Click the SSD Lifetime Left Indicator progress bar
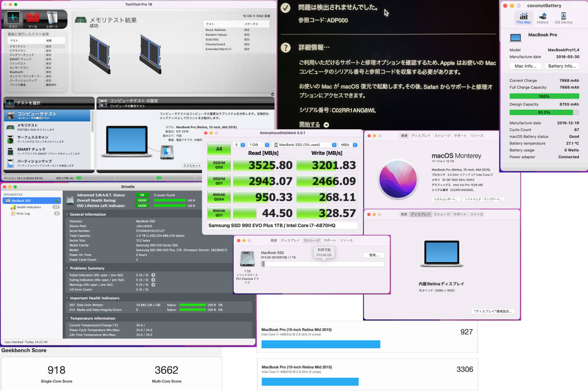Screen dimensions: 588x392 (171, 206)
